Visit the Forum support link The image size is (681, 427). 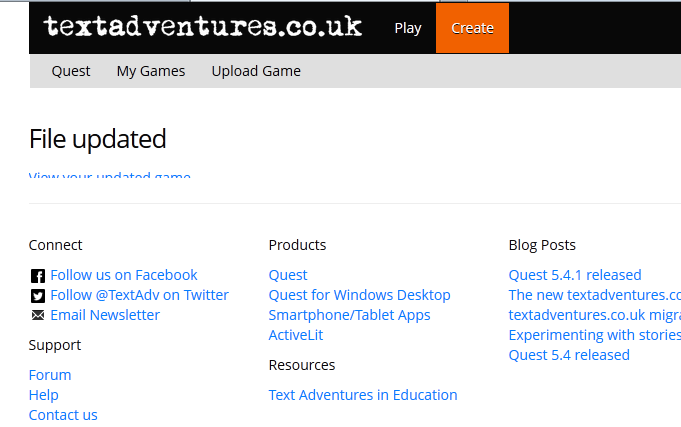coord(50,375)
